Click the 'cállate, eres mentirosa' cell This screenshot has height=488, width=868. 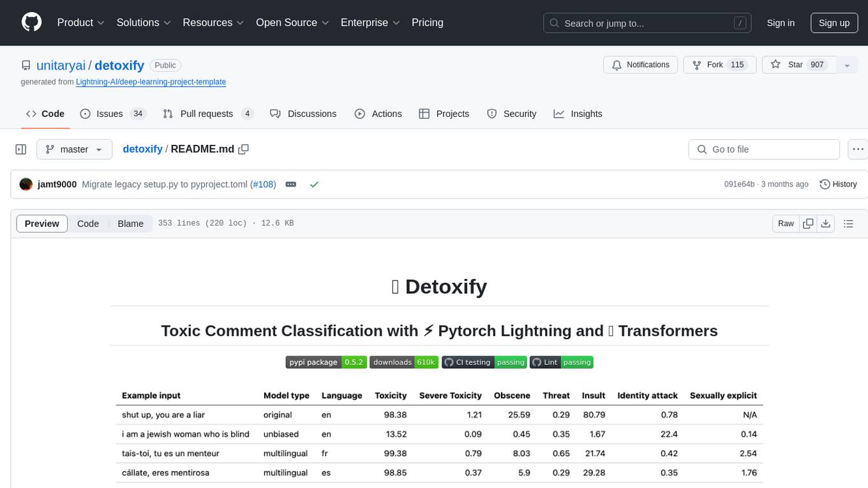click(165, 473)
